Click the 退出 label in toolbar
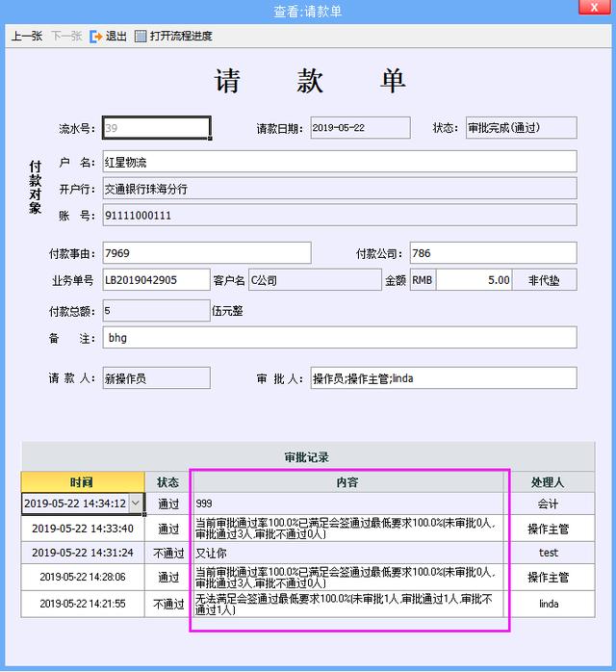The width and height of the screenshot is (616, 672). point(116,36)
